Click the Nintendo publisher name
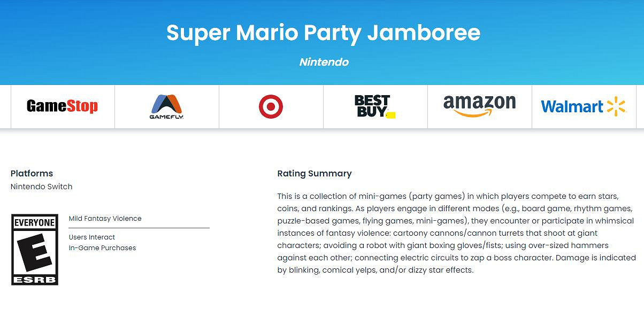The width and height of the screenshot is (644, 317). coord(324,62)
